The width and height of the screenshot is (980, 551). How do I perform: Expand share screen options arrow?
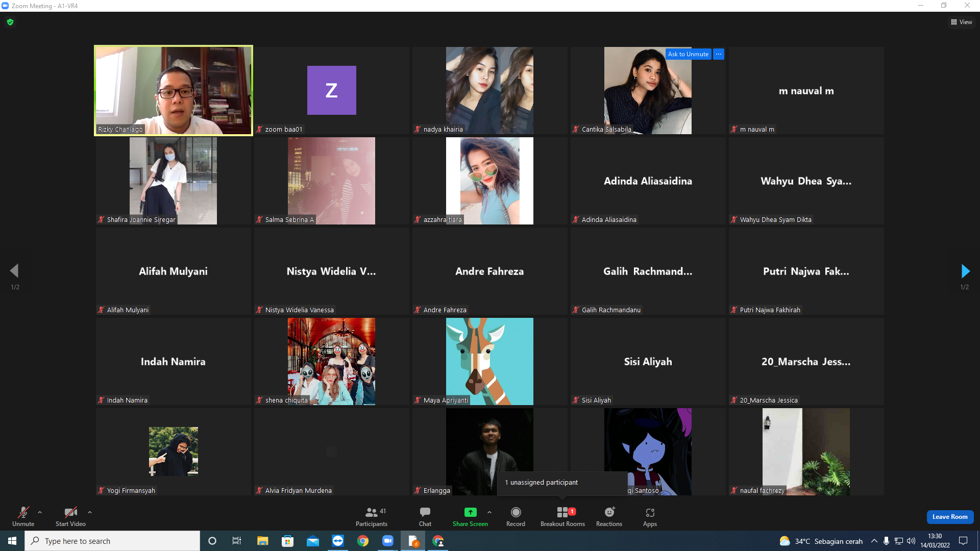click(x=489, y=512)
